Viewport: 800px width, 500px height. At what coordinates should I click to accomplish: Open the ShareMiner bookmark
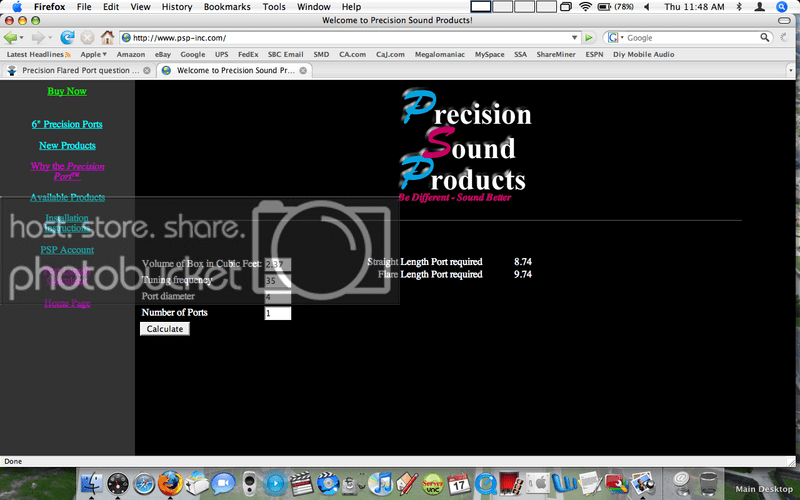click(x=556, y=54)
